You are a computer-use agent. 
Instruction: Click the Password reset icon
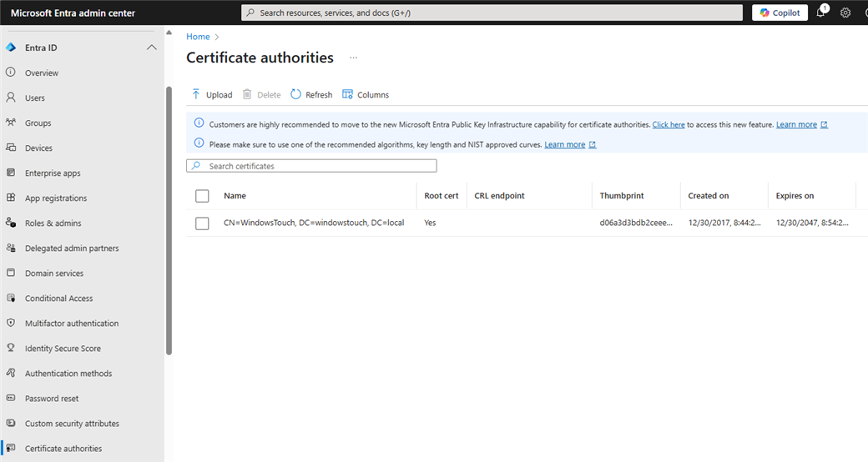(11, 398)
